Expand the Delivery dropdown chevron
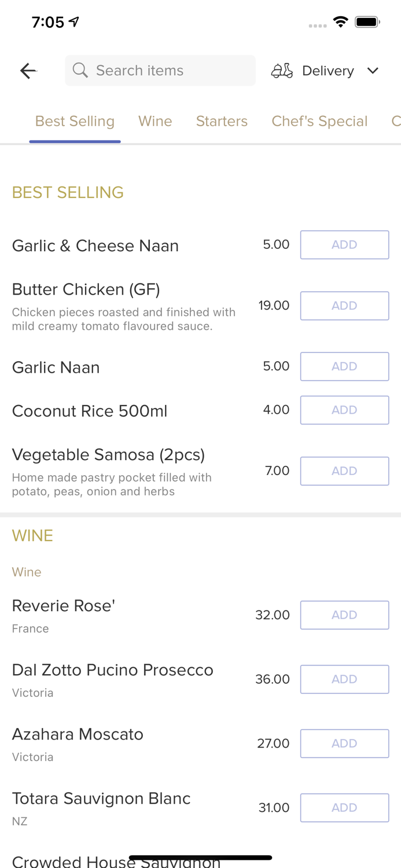 pyautogui.click(x=373, y=71)
